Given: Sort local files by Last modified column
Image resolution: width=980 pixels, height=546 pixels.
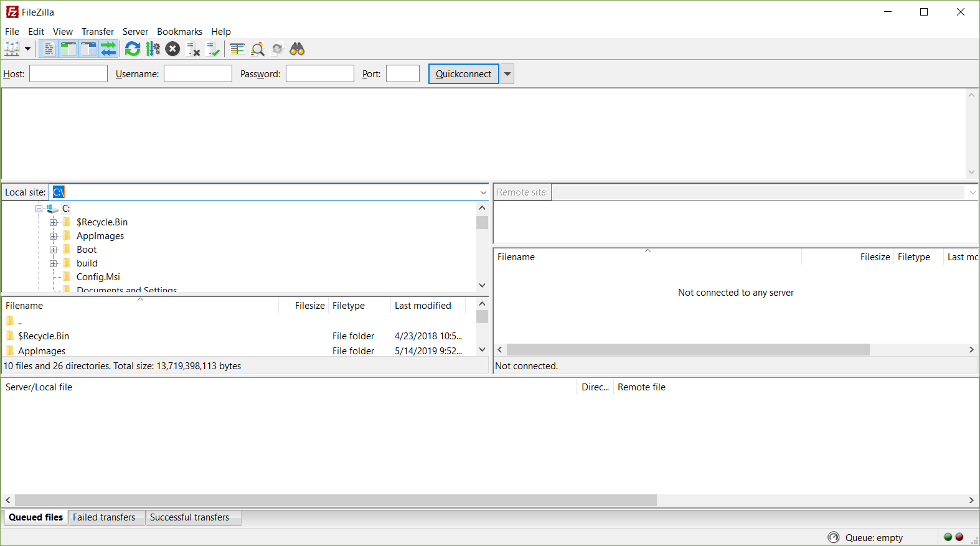Looking at the screenshot, I should pyautogui.click(x=423, y=306).
